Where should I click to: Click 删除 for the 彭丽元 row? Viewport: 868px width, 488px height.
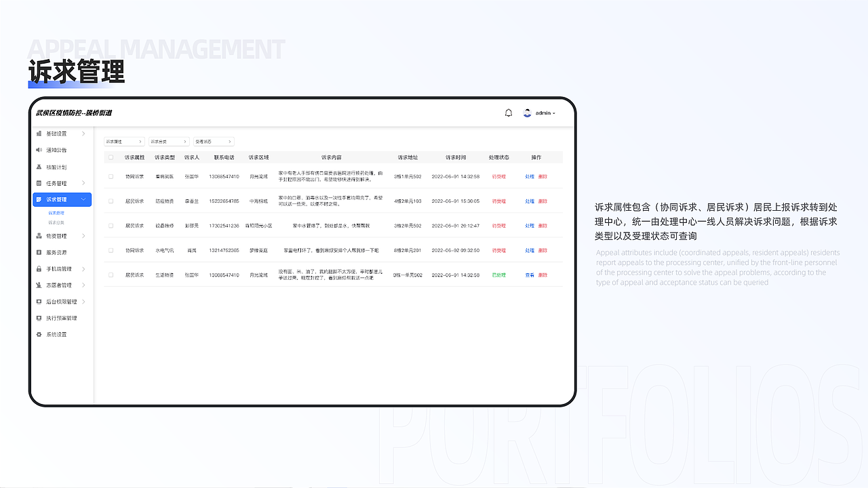click(542, 226)
